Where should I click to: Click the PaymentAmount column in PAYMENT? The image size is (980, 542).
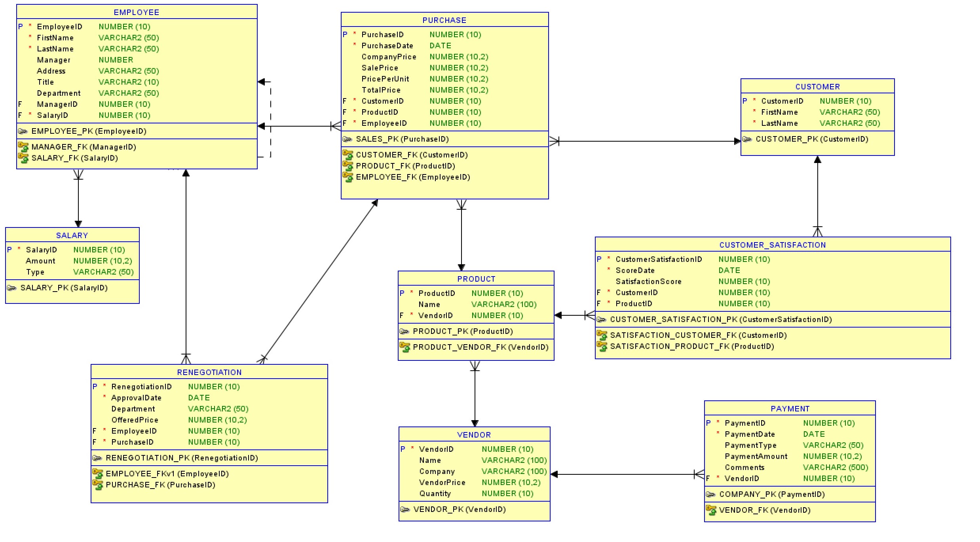pyautogui.click(x=756, y=456)
